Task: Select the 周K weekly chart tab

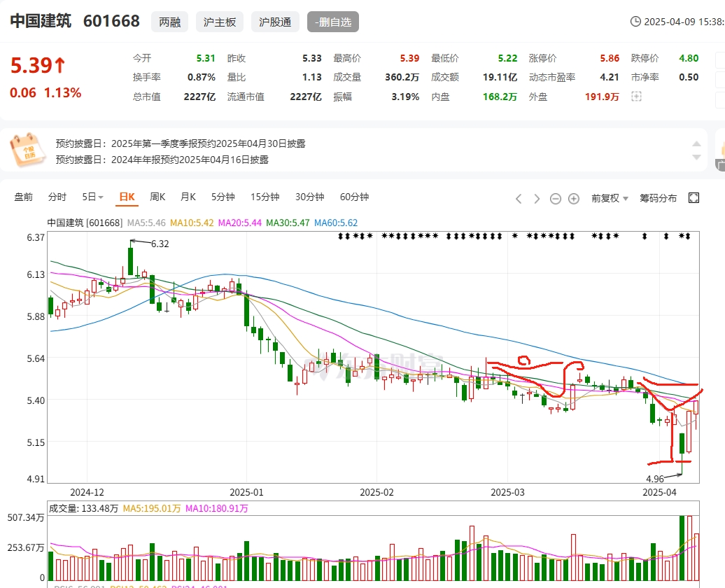Action: [x=157, y=197]
